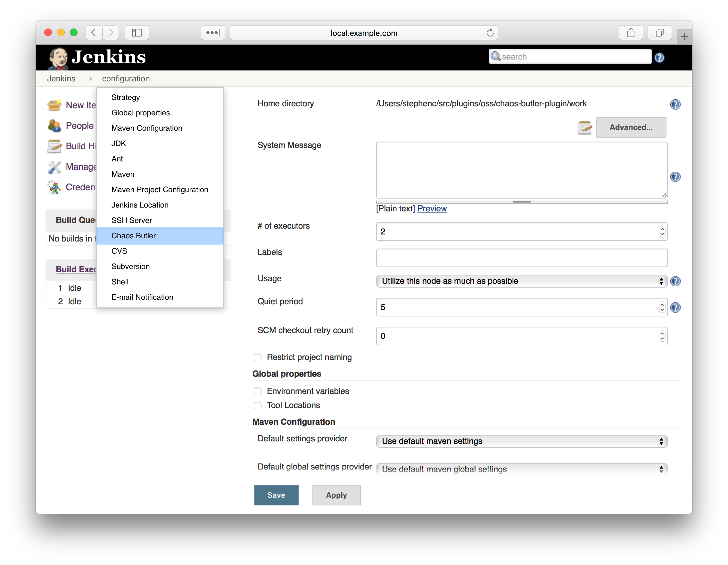Toggle the Tool Locations checkbox
Viewport: 728px width, 565px height.
258,405
